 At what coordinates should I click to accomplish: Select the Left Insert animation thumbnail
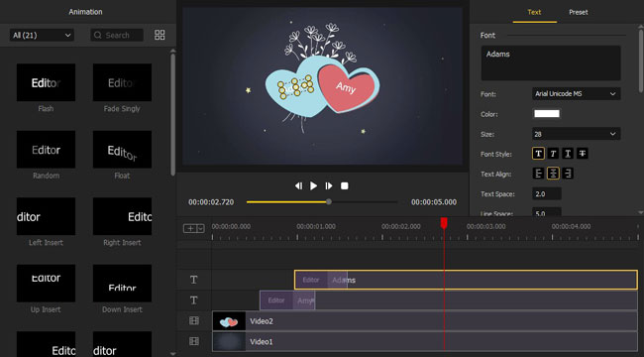coord(46,216)
